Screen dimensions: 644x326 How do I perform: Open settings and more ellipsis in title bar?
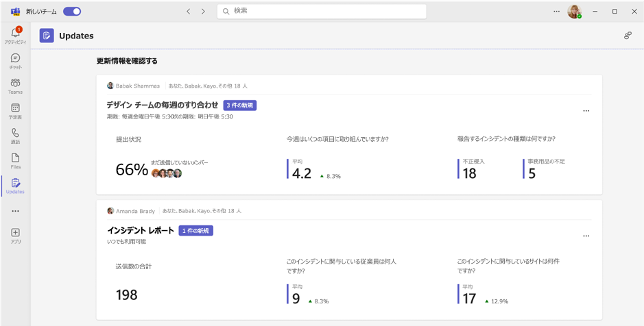click(556, 12)
